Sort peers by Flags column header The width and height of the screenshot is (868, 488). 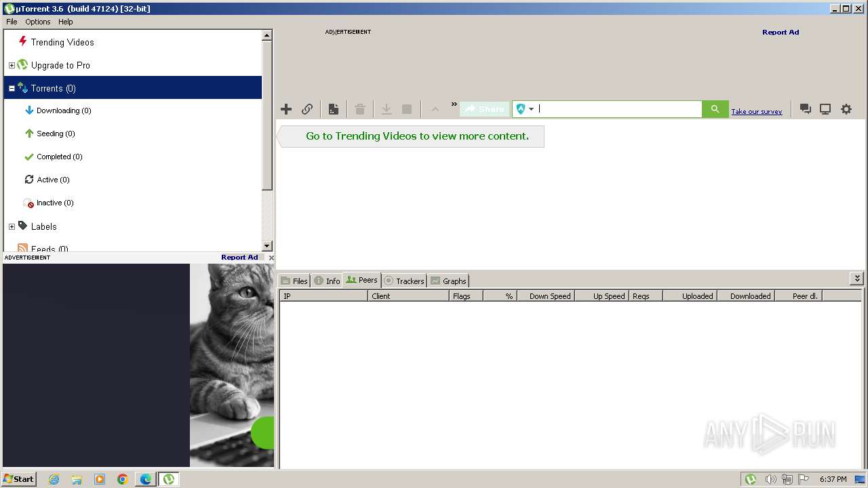coord(467,296)
